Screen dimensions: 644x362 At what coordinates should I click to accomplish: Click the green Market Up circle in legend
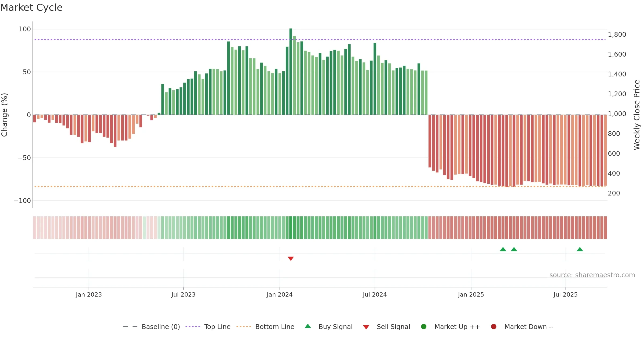click(424, 327)
